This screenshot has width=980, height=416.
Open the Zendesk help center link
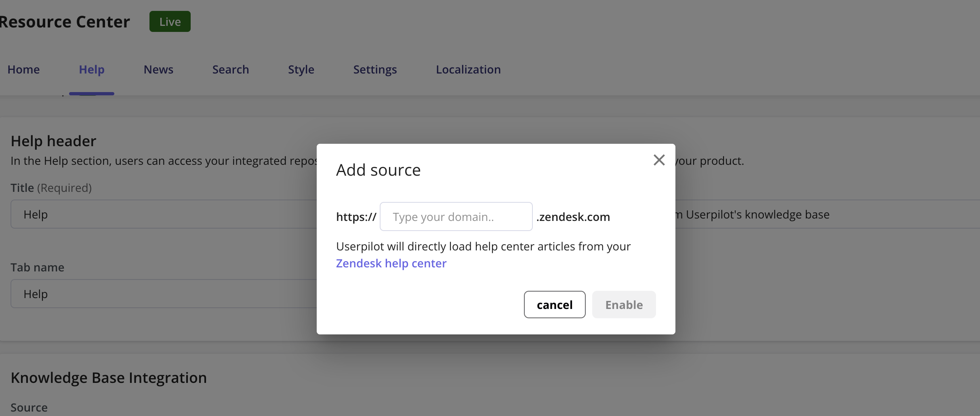point(391,263)
